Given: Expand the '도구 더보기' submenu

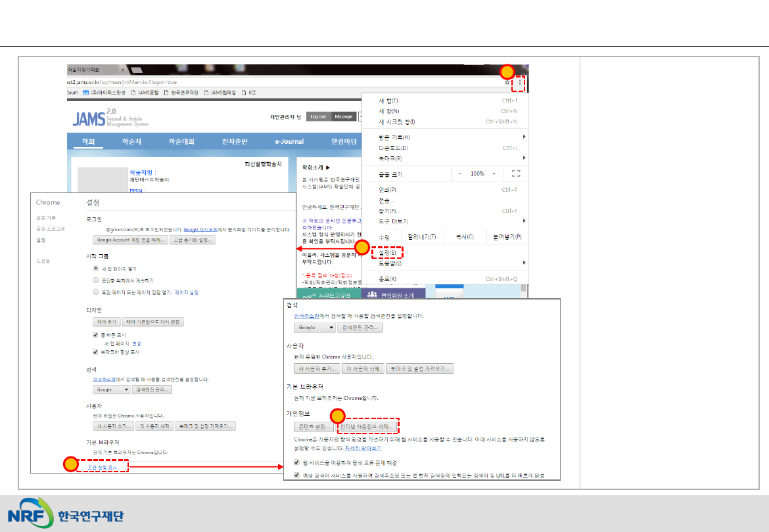Looking at the screenshot, I should [x=393, y=221].
